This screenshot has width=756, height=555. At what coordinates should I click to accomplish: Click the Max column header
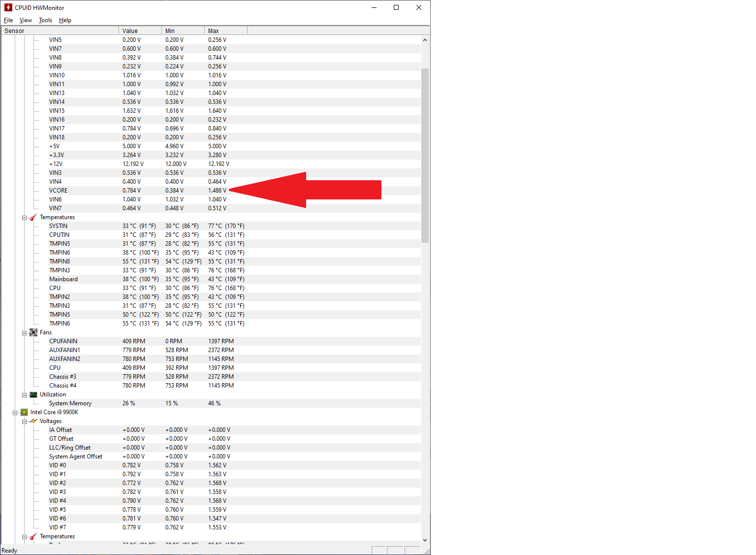click(x=226, y=31)
